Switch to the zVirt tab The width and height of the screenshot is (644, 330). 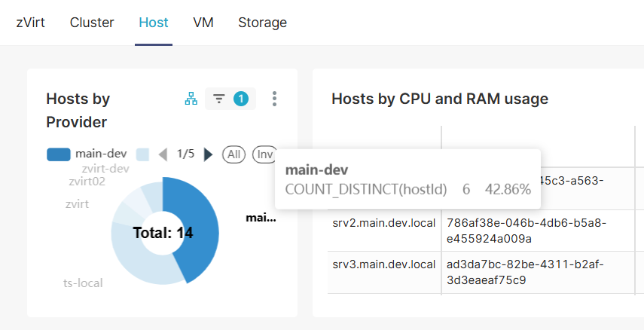(x=30, y=22)
